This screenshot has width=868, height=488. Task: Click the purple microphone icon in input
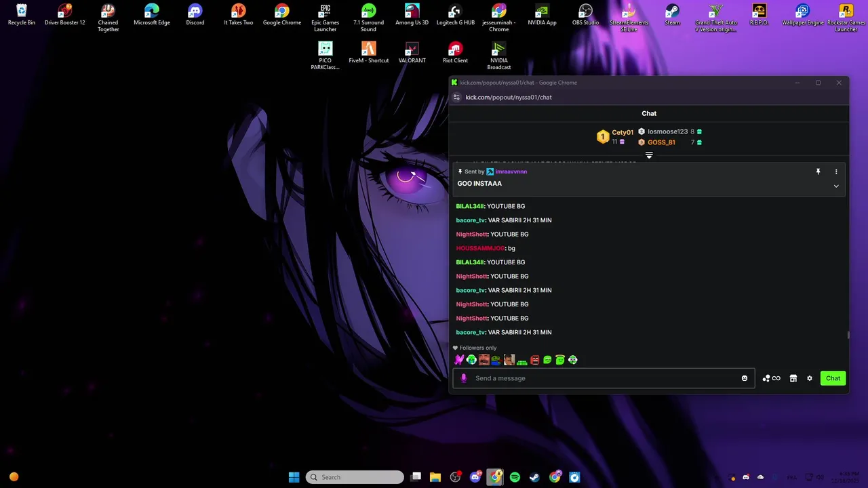pos(464,378)
